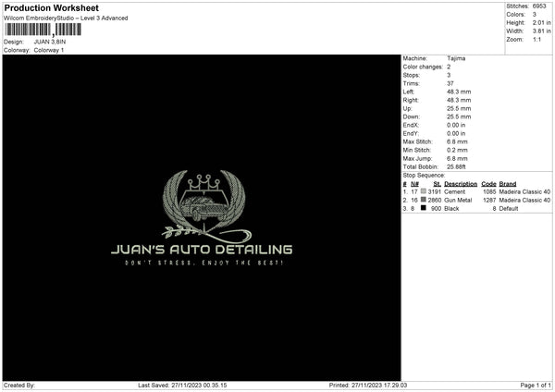Click the N# column header
Screen dimensions: 555x392
[x=414, y=184]
